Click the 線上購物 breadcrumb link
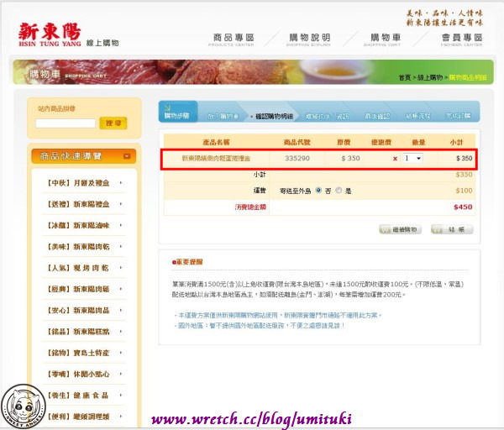 pos(430,77)
